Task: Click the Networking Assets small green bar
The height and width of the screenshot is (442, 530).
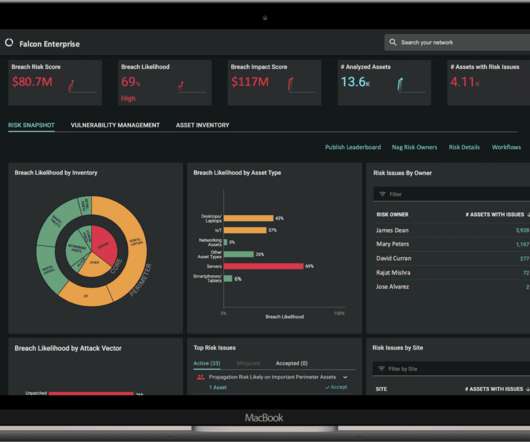Action: 225,242
